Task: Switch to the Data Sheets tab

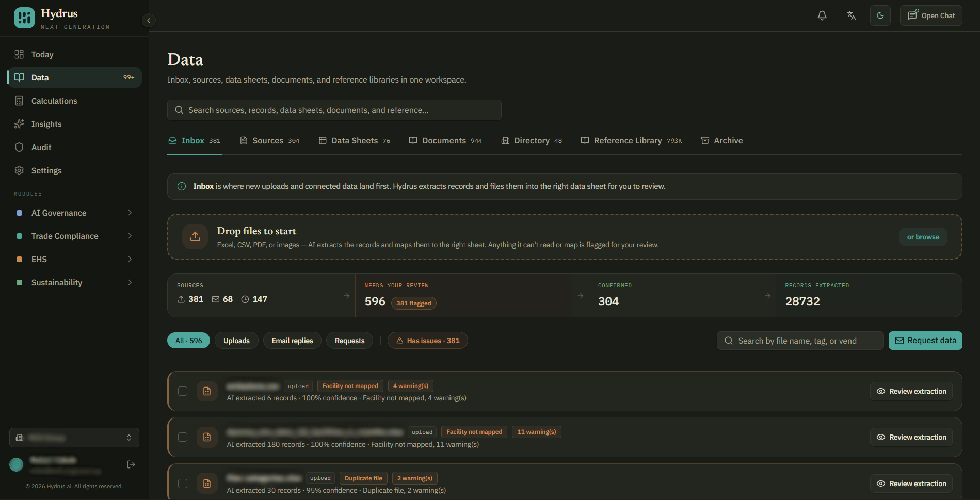Action: (x=355, y=141)
